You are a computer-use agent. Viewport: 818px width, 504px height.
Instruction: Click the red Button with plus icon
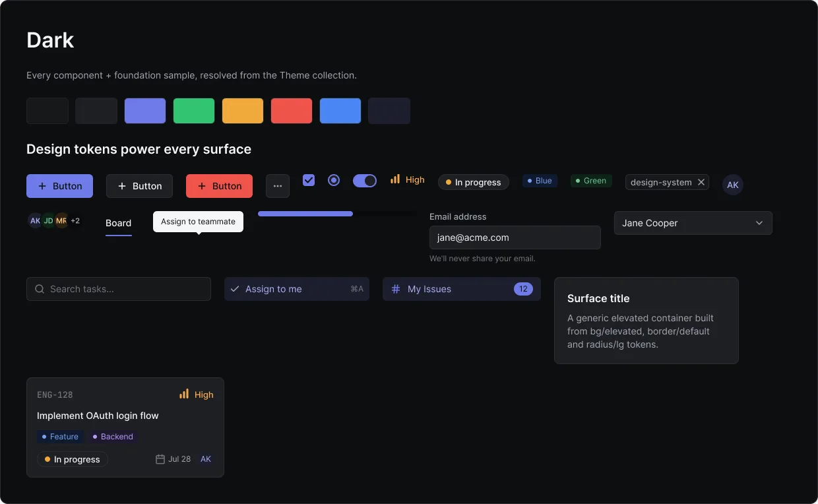point(219,186)
